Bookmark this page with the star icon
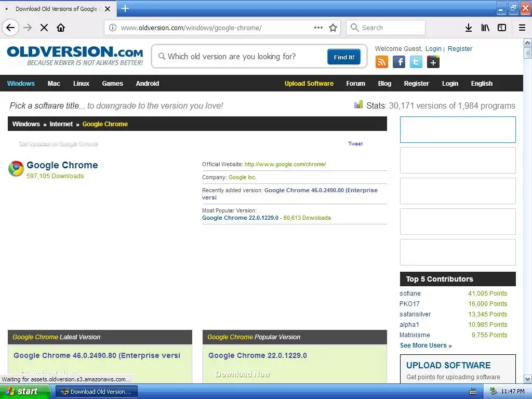The height and width of the screenshot is (399, 532). [333, 28]
